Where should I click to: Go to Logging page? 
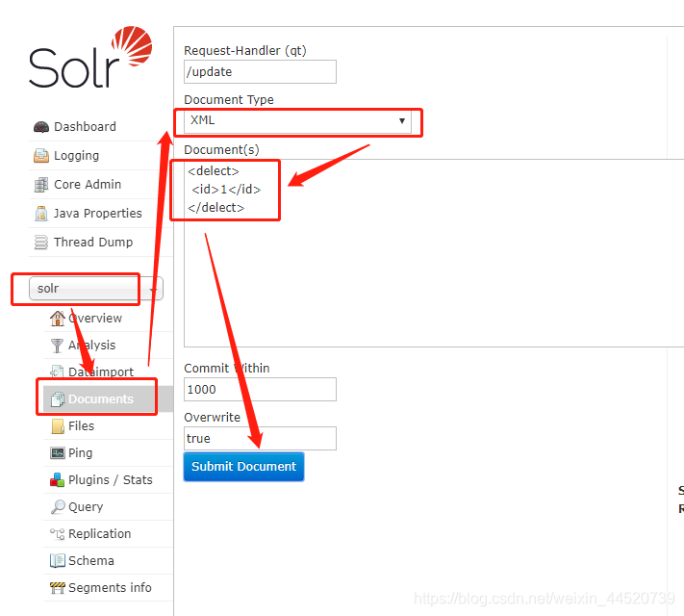pos(76,156)
